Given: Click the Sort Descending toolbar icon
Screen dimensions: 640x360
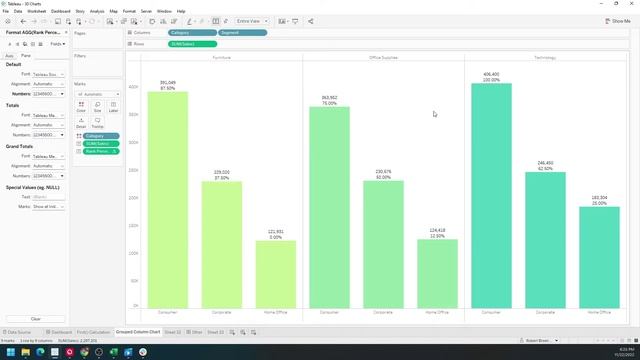Looking at the screenshot, I should point(174,21).
